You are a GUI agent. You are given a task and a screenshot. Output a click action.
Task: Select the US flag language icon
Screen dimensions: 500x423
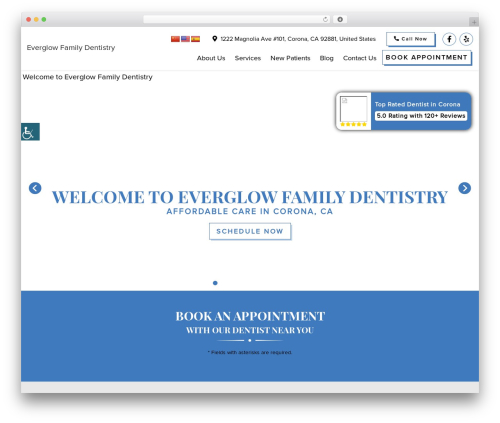pos(185,39)
